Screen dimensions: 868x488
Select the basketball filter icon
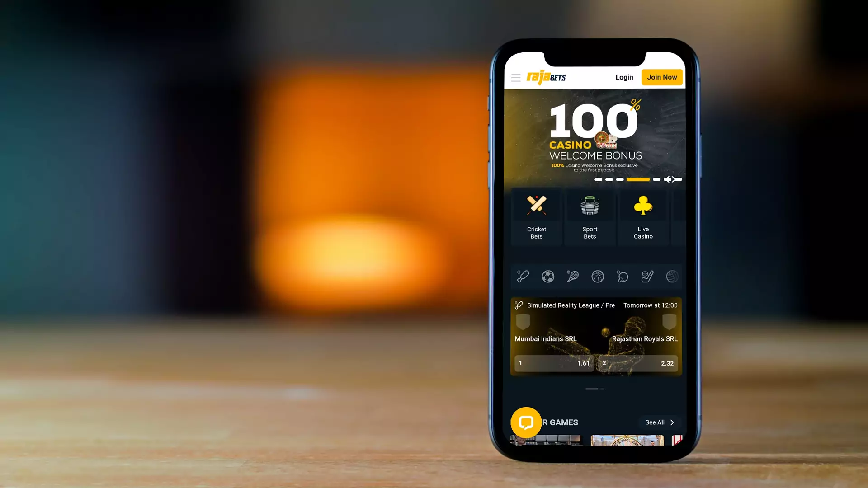(597, 277)
